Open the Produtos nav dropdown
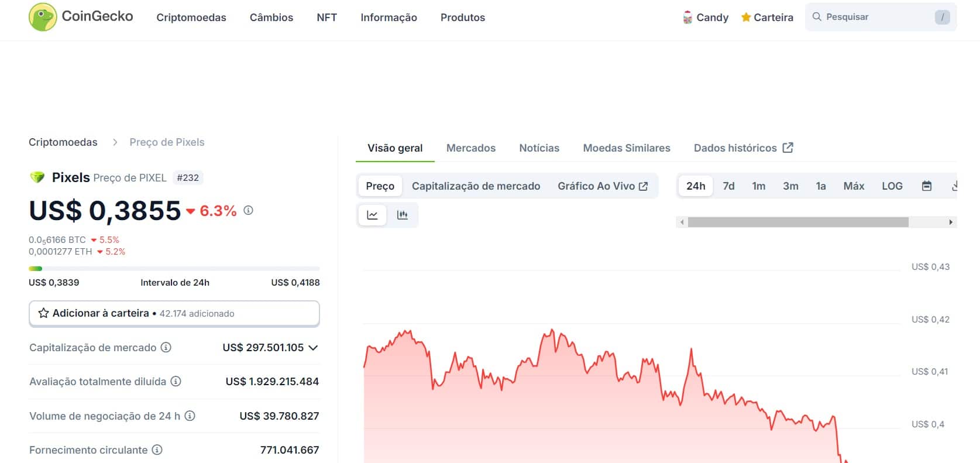 (463, 18)
